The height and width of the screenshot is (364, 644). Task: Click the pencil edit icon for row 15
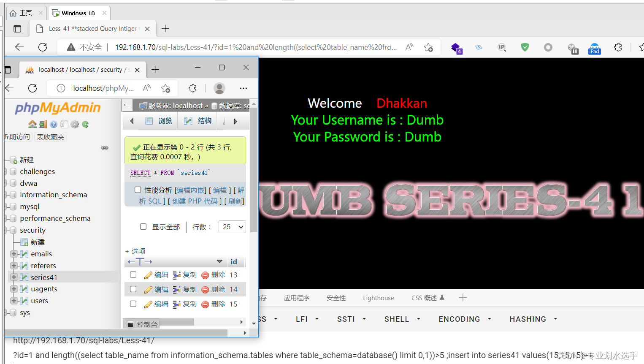point(148,304)
